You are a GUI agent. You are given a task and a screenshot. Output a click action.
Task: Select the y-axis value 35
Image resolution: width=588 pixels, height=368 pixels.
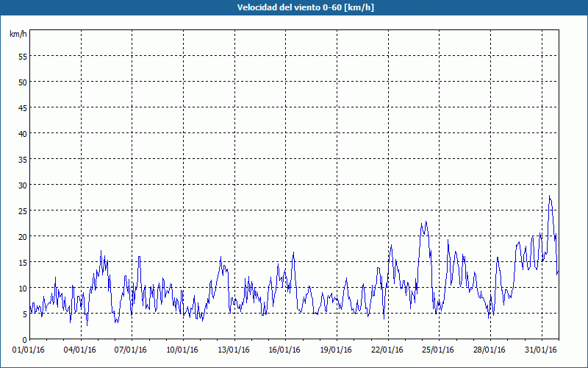click(23, 159)
